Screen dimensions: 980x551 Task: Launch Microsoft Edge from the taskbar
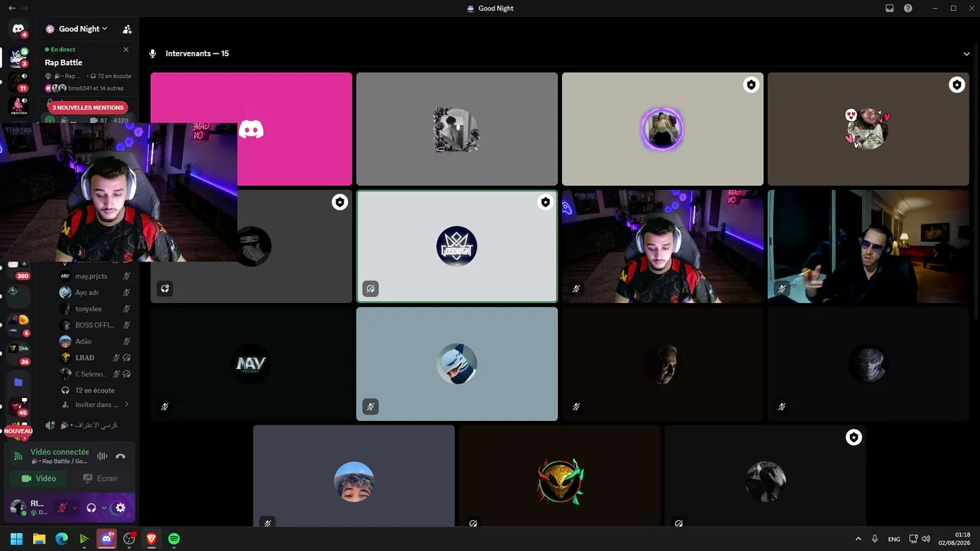tap(61, 539)
